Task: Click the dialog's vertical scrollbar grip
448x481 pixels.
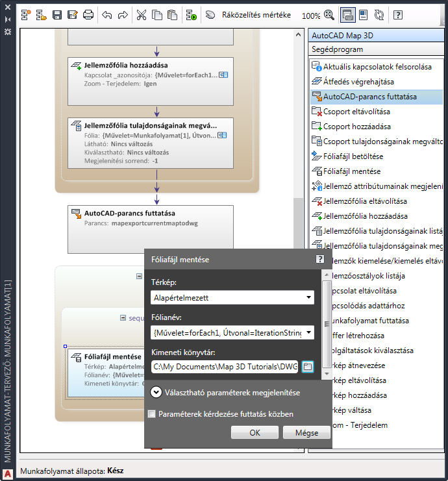Action: coord(327,324)
